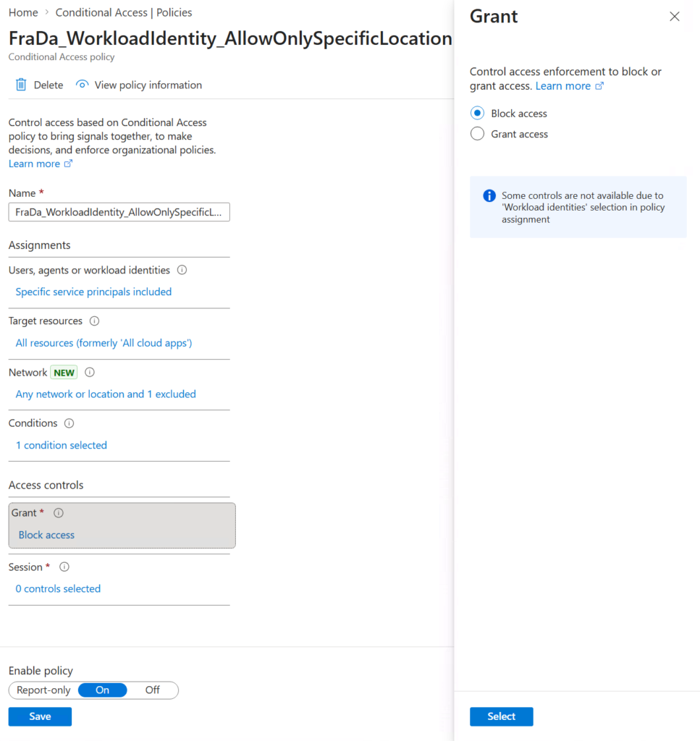This screenshot has width=700, height=741.
Task: Switch Enable policy to Off
Action: click(x=152, y=690)
